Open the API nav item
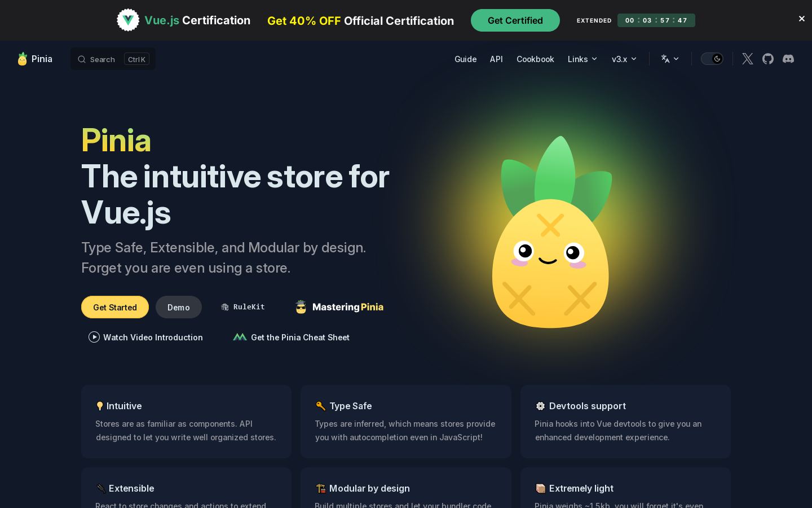This screenshot has width=812, height=508. pos(496,59)
